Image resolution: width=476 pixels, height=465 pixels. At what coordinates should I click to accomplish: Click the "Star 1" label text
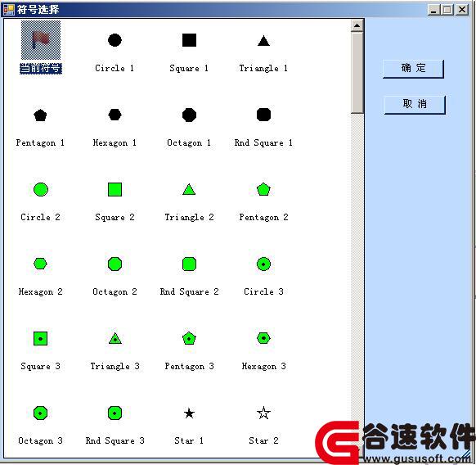point(189,440)
